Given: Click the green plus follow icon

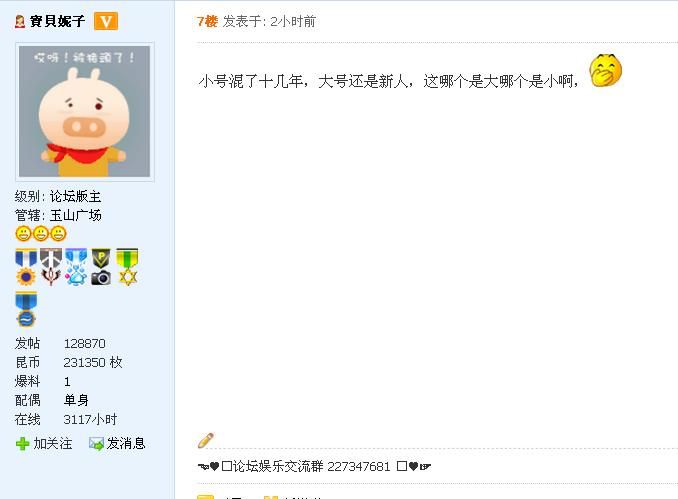Looking at the screenshot, I should (x=22, y=444).
